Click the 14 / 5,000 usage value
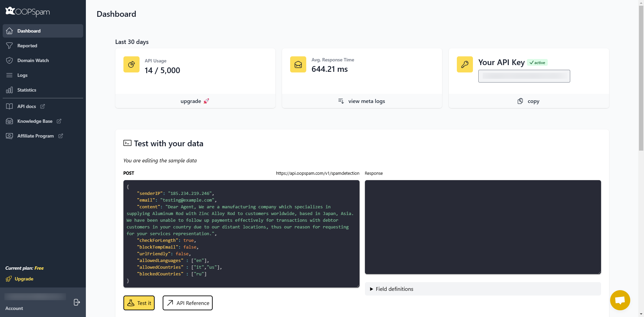 (162, 70)
